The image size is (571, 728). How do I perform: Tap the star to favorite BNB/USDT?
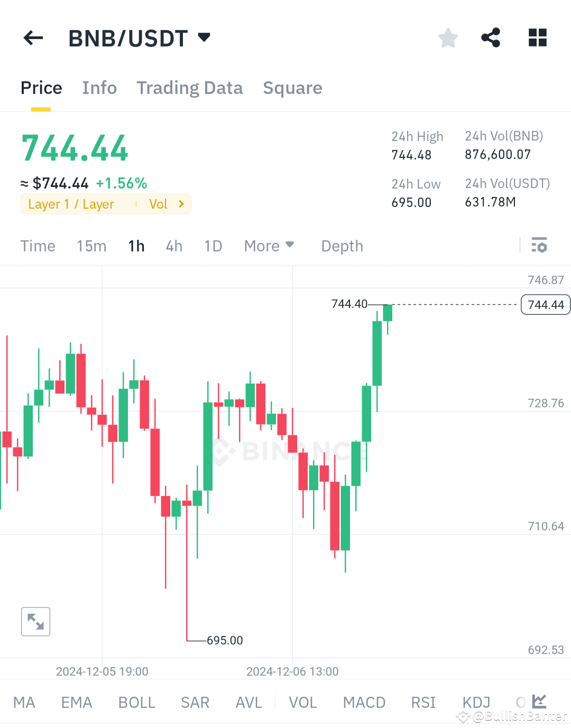point(448,38)
